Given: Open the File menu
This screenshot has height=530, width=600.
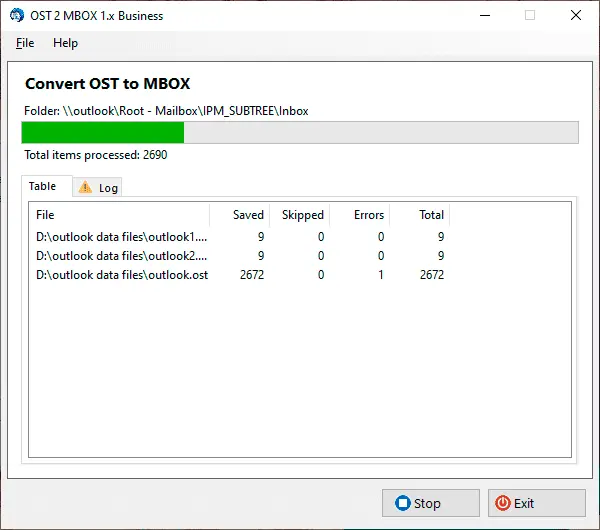Looking at the screenshot, I should tap(25, 43).
